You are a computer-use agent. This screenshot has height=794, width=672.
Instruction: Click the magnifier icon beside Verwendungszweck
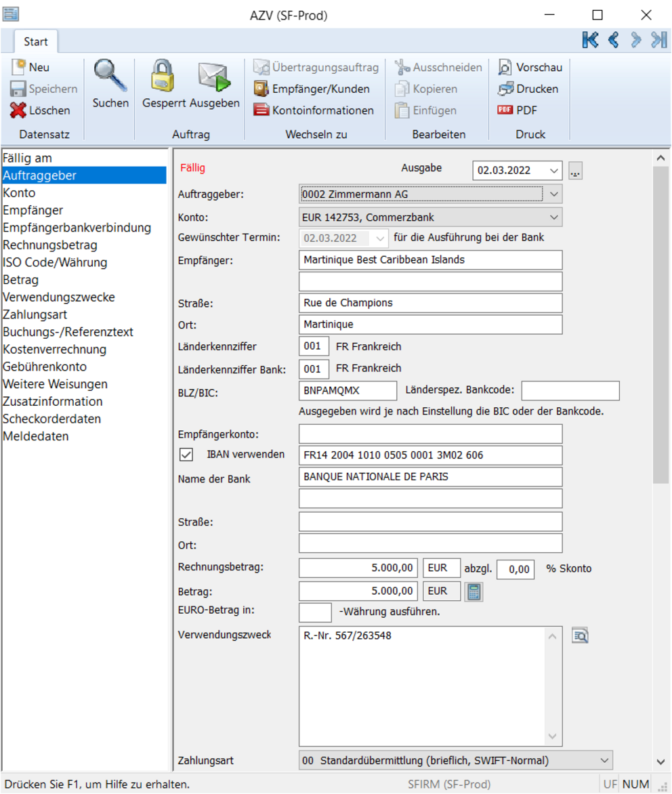pos(579,635)
